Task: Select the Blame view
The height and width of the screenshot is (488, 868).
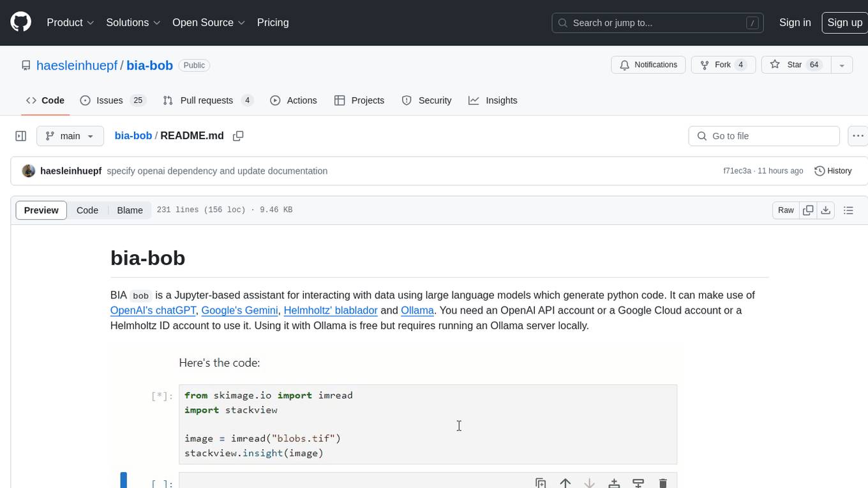Action: pos(130,210)
